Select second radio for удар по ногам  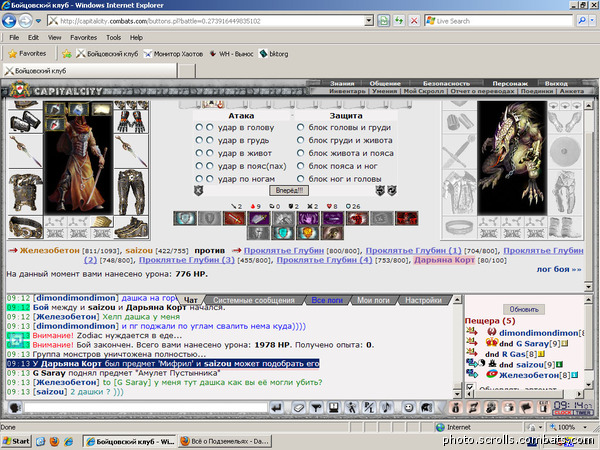(210, 179)
